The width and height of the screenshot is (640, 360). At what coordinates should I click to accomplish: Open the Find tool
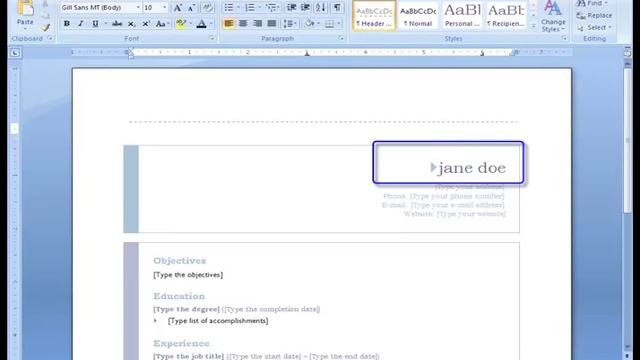(x=592, y=3)
